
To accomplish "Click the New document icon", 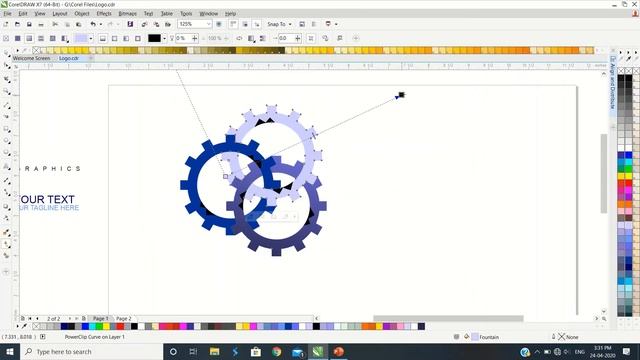I will [x=6, y=24].
